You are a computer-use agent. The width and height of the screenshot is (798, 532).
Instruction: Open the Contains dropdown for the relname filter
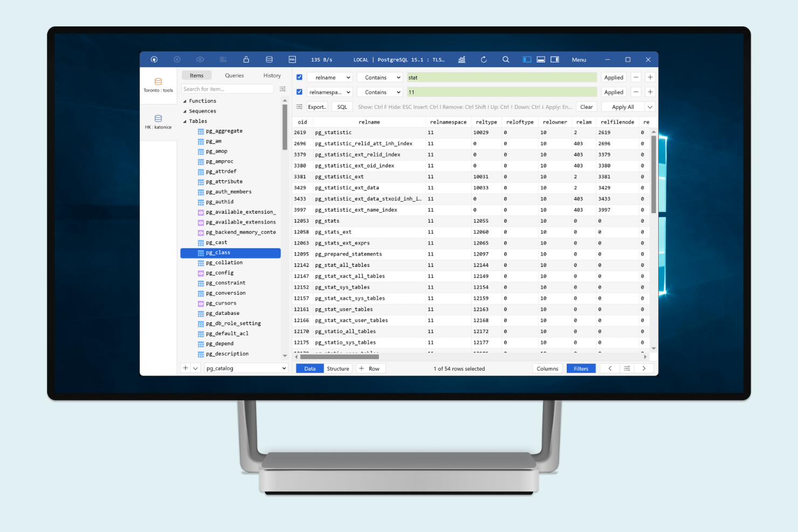click(x=379, y=77)
